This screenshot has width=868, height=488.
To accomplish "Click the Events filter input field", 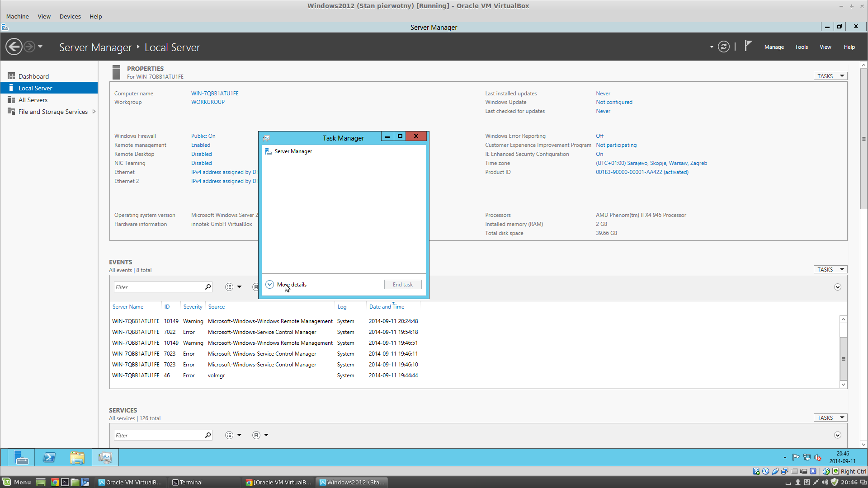I will (158, 287).
